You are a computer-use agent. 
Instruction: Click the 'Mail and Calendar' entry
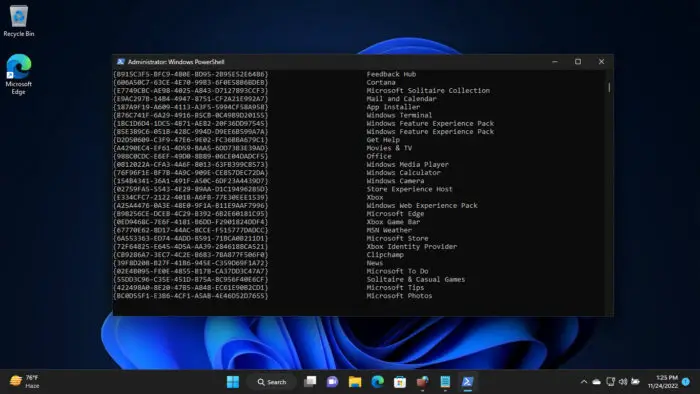pyautogui.click(x=401, y=99)
